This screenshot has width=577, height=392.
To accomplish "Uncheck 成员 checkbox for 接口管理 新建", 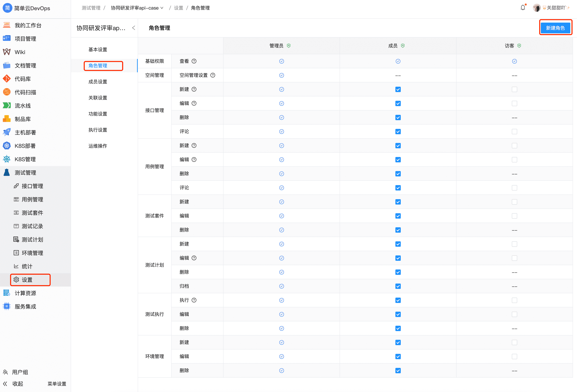I will (x=398, y=89).
